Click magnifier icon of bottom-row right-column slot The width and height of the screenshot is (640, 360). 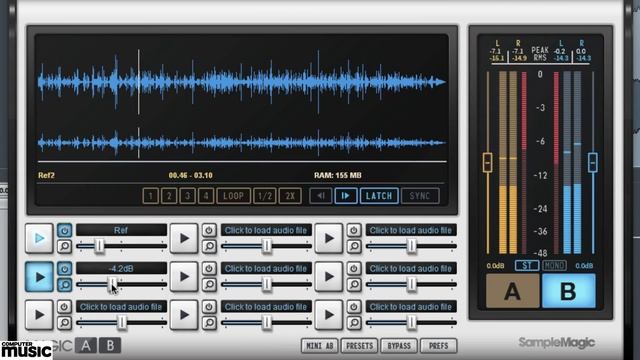354,323
